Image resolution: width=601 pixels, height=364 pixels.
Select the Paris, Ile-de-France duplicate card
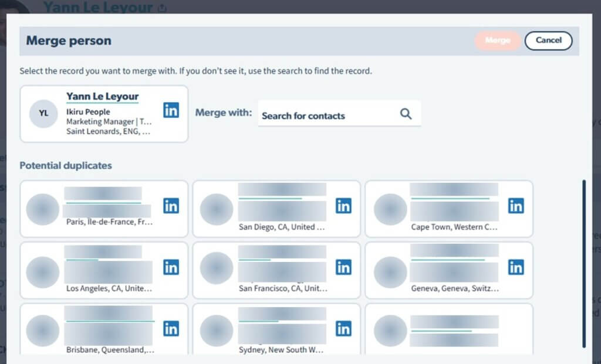(x=104, y=208)
